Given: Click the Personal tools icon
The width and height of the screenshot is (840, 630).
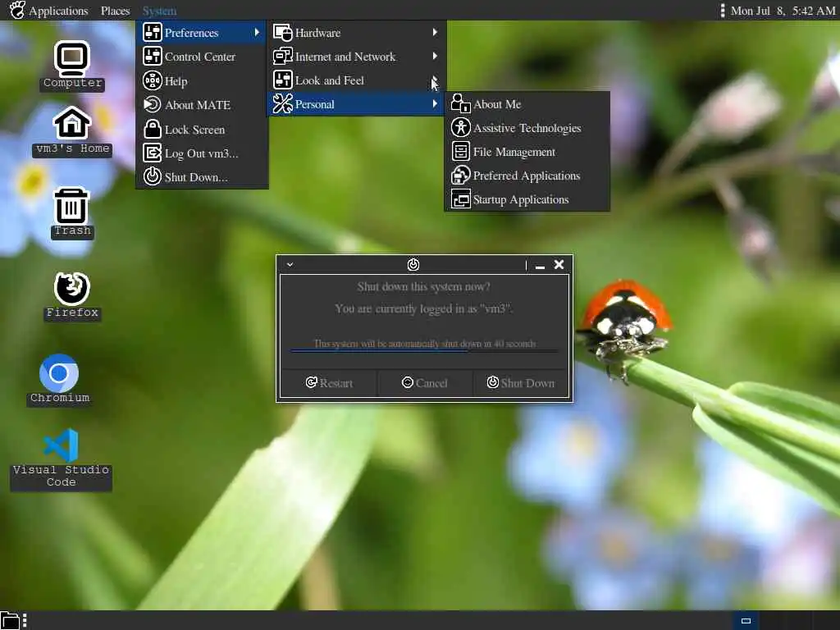Looking at the screenshot, I should tap(282, 104).
